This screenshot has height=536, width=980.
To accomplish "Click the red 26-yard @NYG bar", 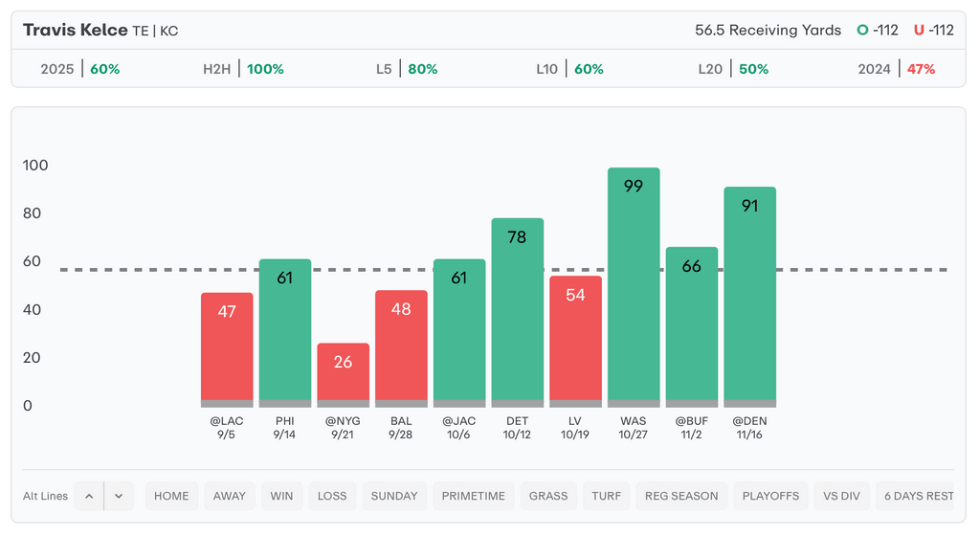I will click(x=343, y=375).
